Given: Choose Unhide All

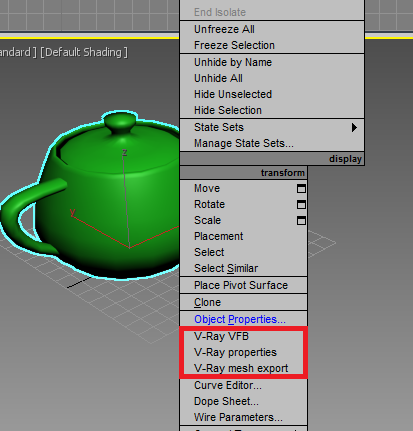Looking at the screenshot, I should [x=272, y=78].
